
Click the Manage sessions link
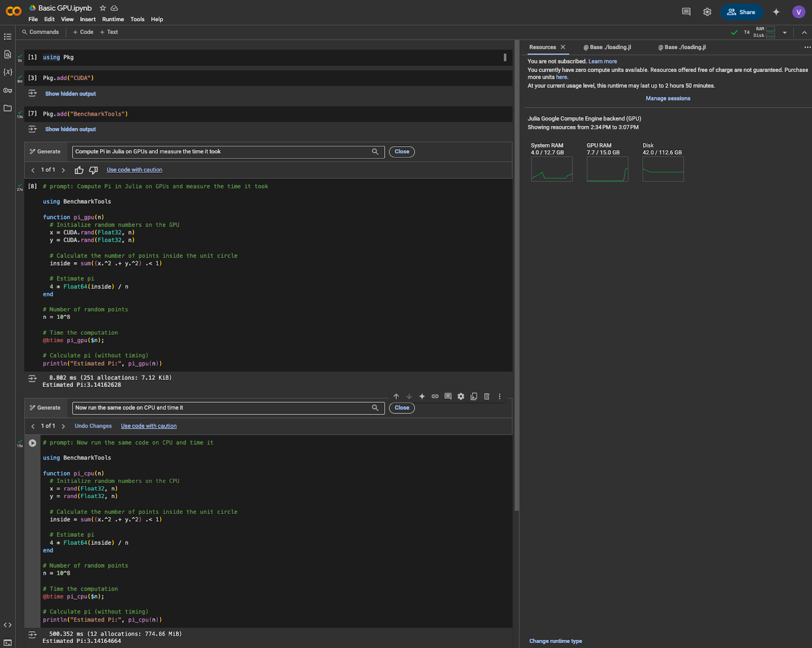(x=668, y=99)
